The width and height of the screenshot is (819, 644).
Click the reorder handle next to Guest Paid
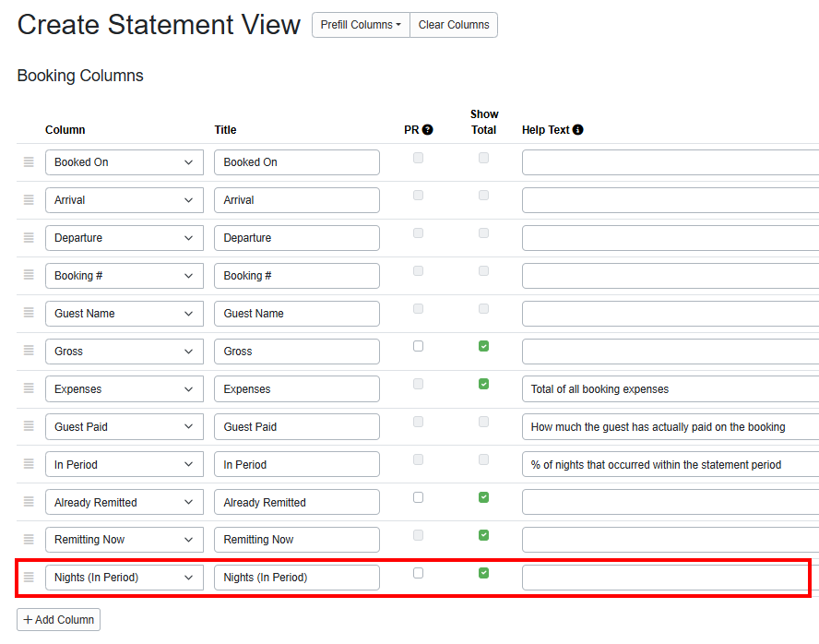29,427
